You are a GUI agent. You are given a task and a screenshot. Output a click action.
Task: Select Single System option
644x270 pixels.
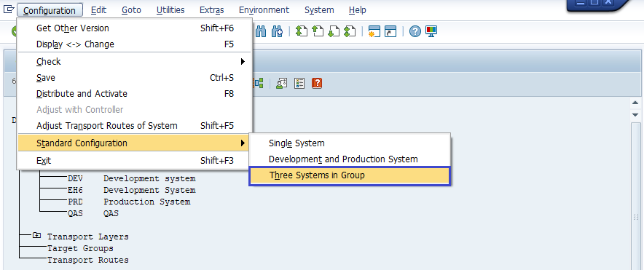[x=350, y=143]
